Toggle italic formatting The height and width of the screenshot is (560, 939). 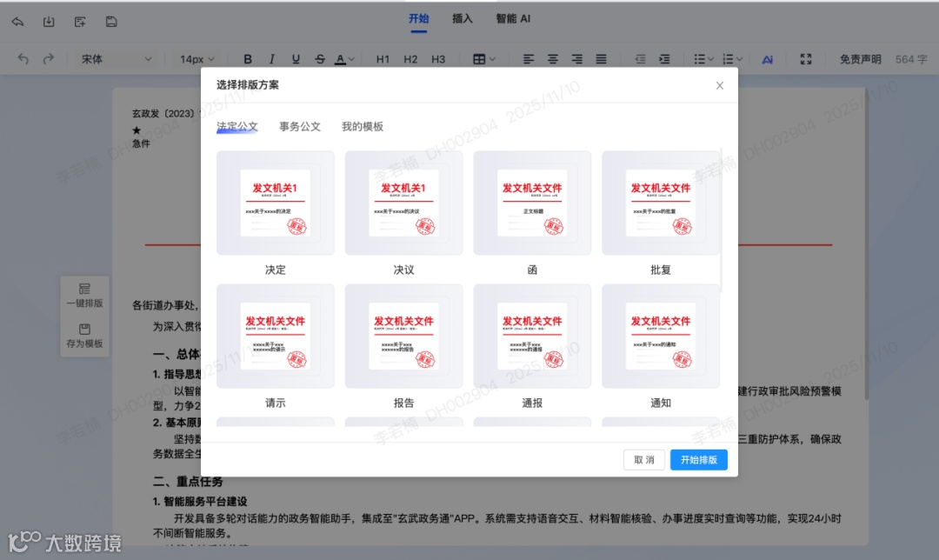(272, 58)
